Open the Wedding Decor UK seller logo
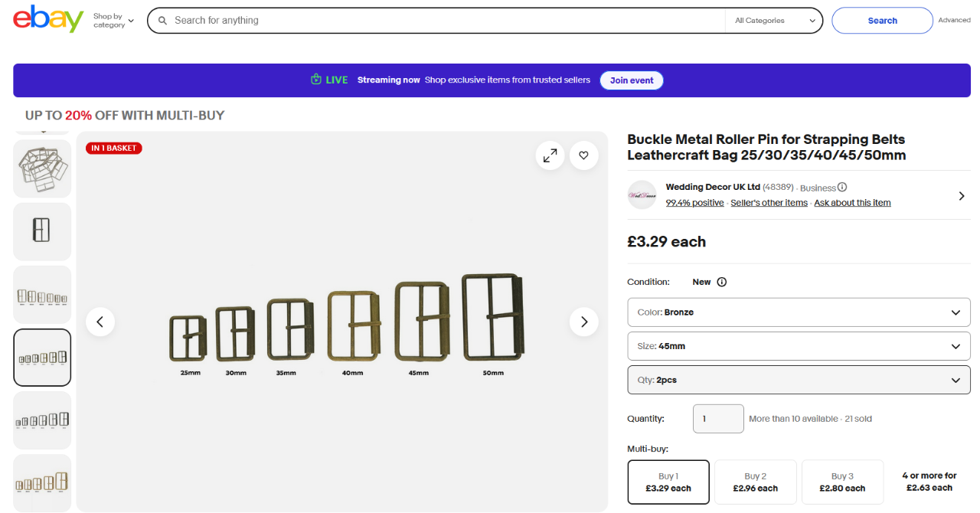Viewport: 980px width, 513px height. (642, 195)
